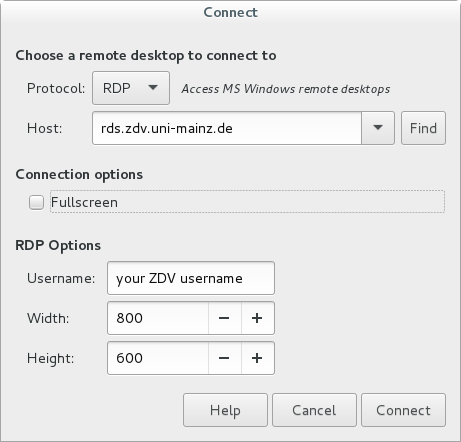Expand the Host history dropdown arrow
The height and width of the screenshot is (442, 461).
coord(378,128)
